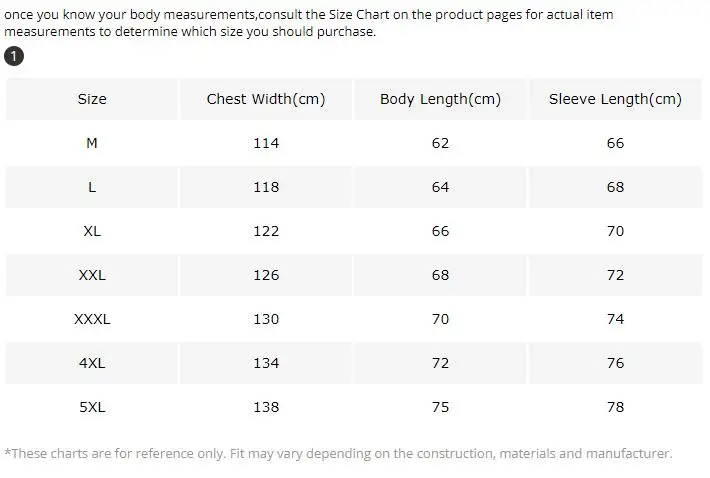Click the XXL size cell
710x478 pixels.
tap(92, 275)
